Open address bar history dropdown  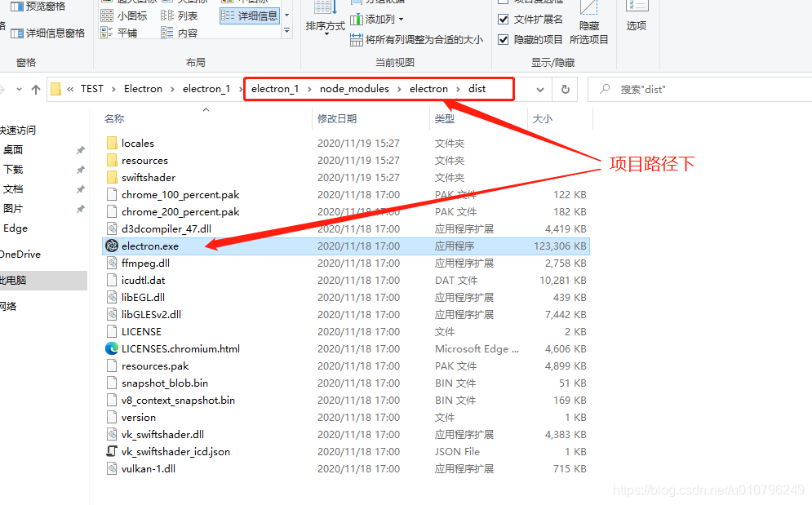(540, 89)
